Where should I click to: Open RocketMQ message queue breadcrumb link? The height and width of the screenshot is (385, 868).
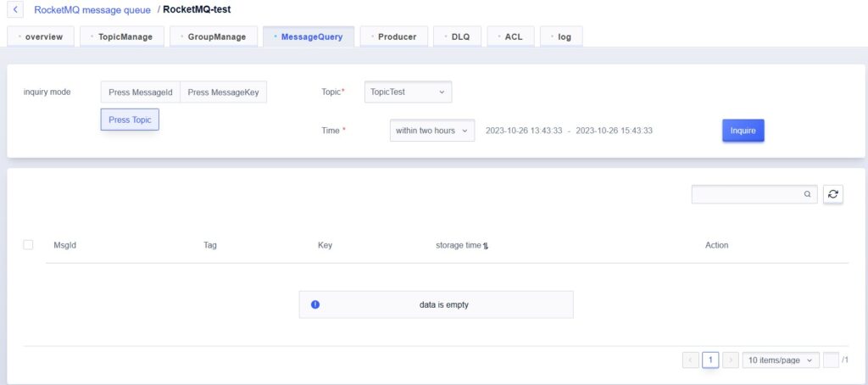92,9
